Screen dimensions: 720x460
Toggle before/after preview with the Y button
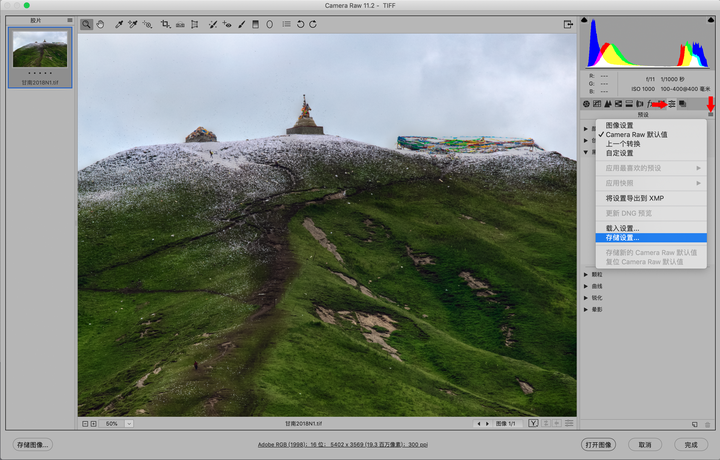click(533, 423)
